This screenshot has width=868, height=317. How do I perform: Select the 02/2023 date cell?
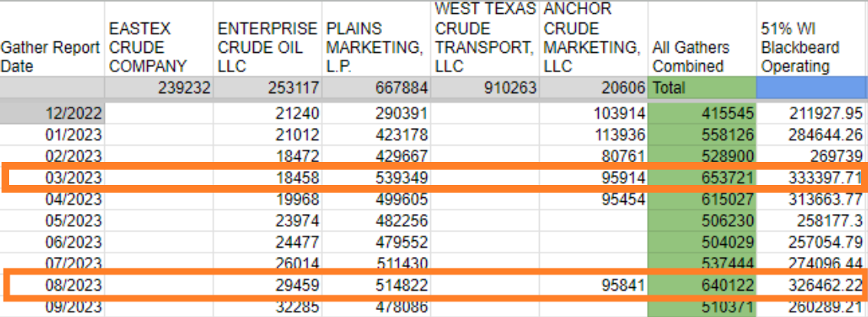point(53,156)
